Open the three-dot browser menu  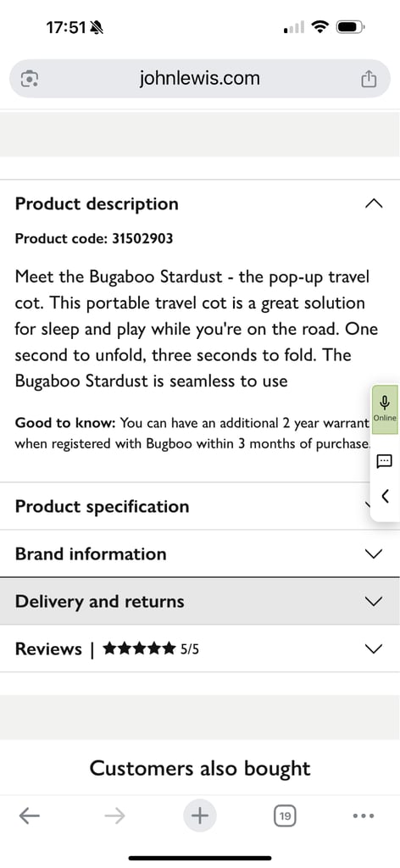[364, 815]
